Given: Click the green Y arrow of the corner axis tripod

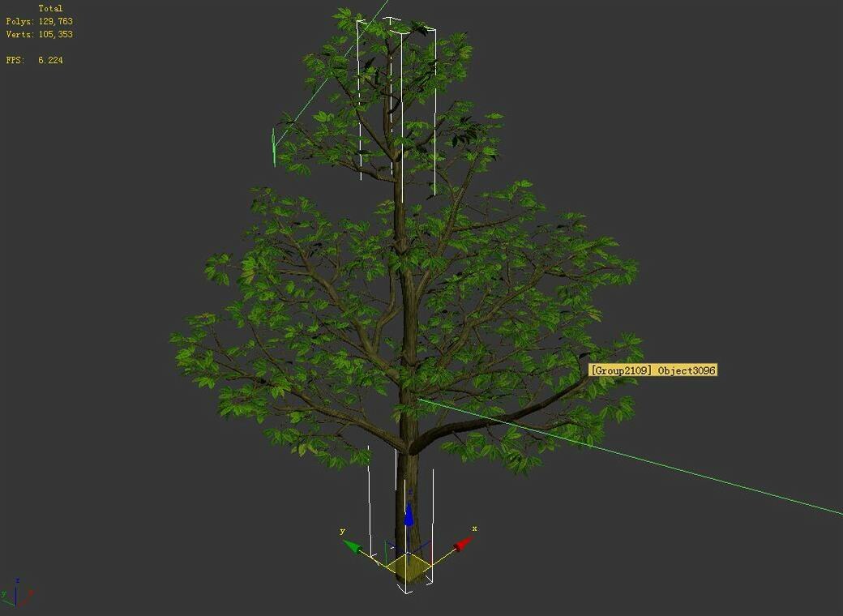Looking at the screenshot, I should [5, 594].
